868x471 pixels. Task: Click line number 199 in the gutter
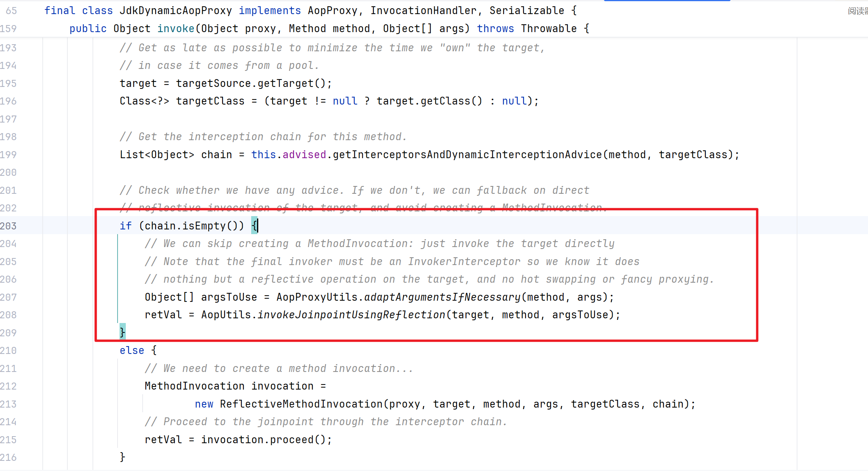[x=9, y=155]
